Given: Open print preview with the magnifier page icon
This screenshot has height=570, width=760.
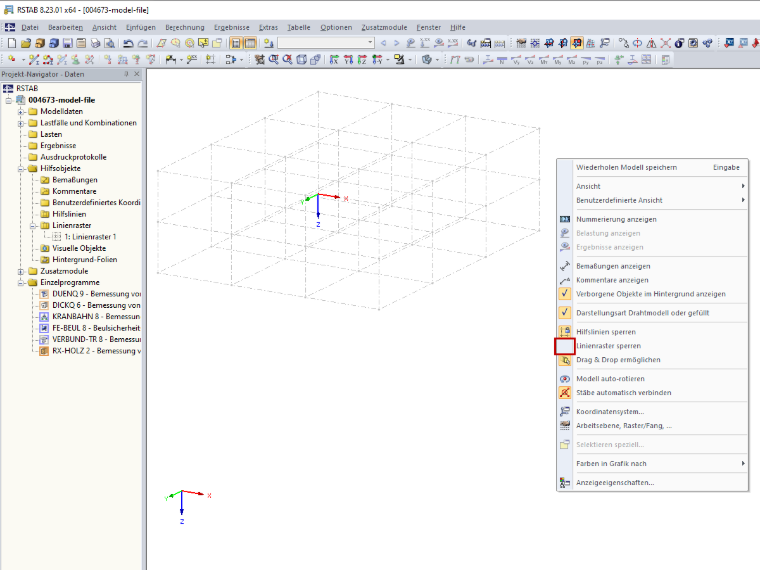Looking at the screenshot, I should click(x=110, y=44).
